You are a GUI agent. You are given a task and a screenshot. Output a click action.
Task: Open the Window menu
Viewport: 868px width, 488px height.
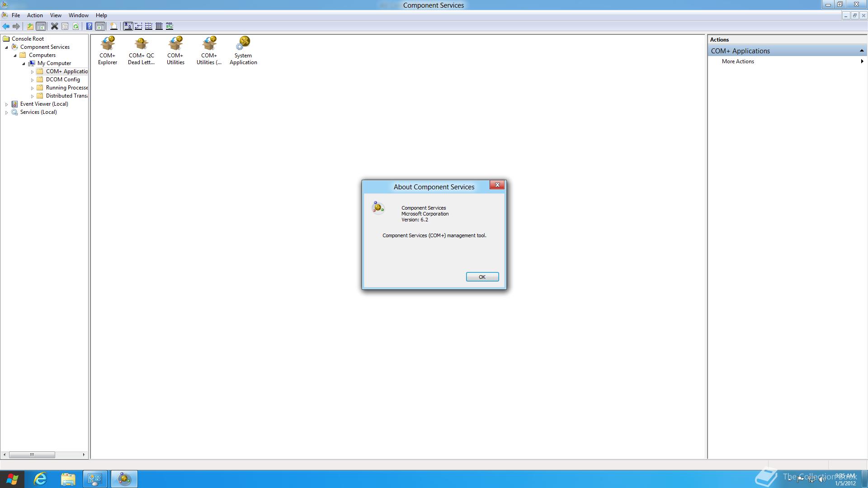pyautogui.click(x=78, y=15)
